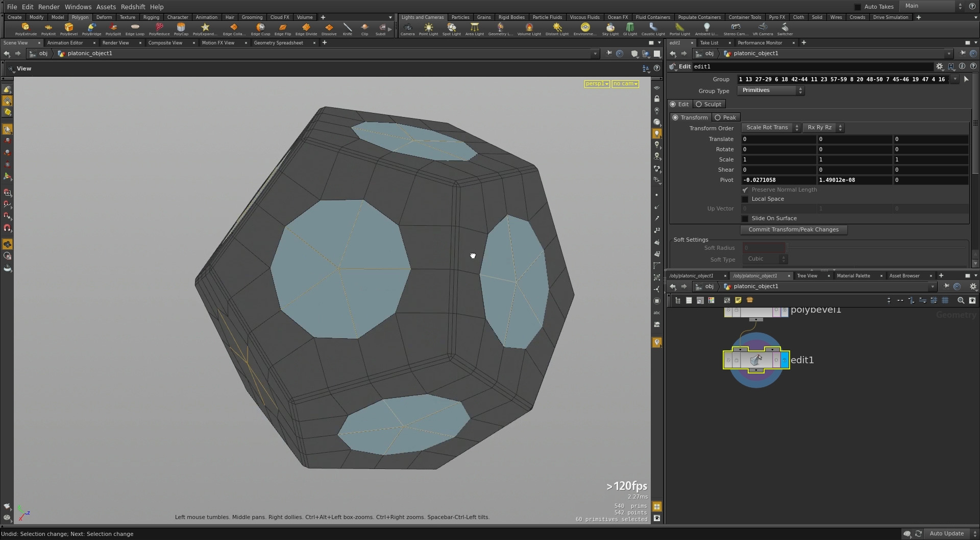Add an Environment light
980x540 pixels.
584,29
